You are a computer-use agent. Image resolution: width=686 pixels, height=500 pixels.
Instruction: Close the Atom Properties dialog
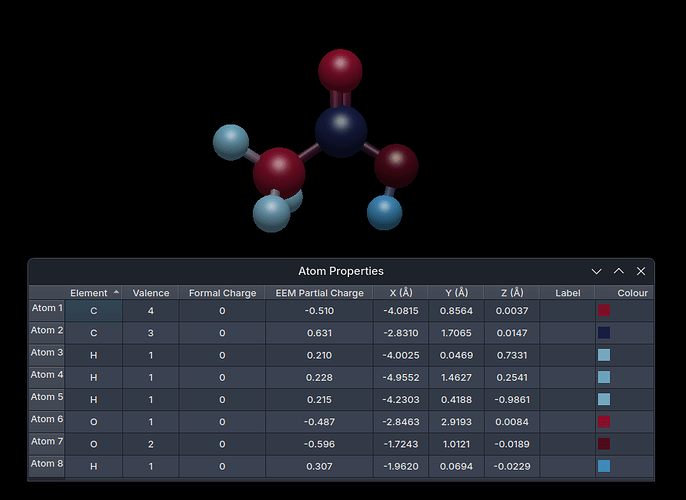(641, 271)
